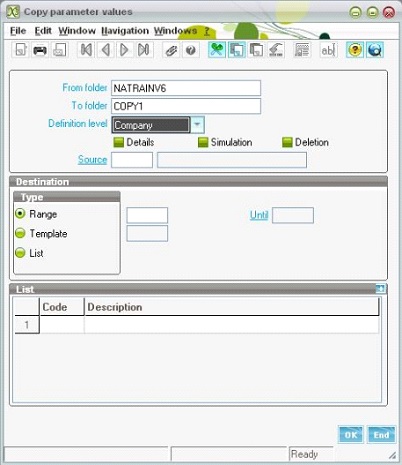This screenshot has width=402, height=465.
Task: Click the printer icon in toolbar
Action: tap(40, 50)
